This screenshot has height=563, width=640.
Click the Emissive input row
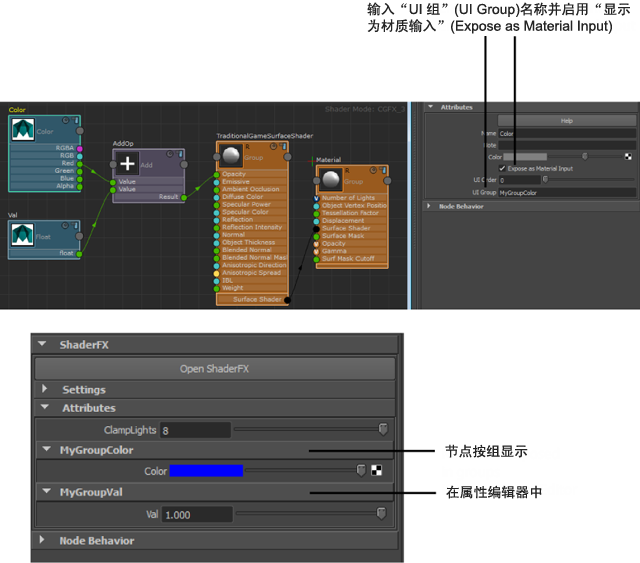pyautogui.click(x=251, y=182)
